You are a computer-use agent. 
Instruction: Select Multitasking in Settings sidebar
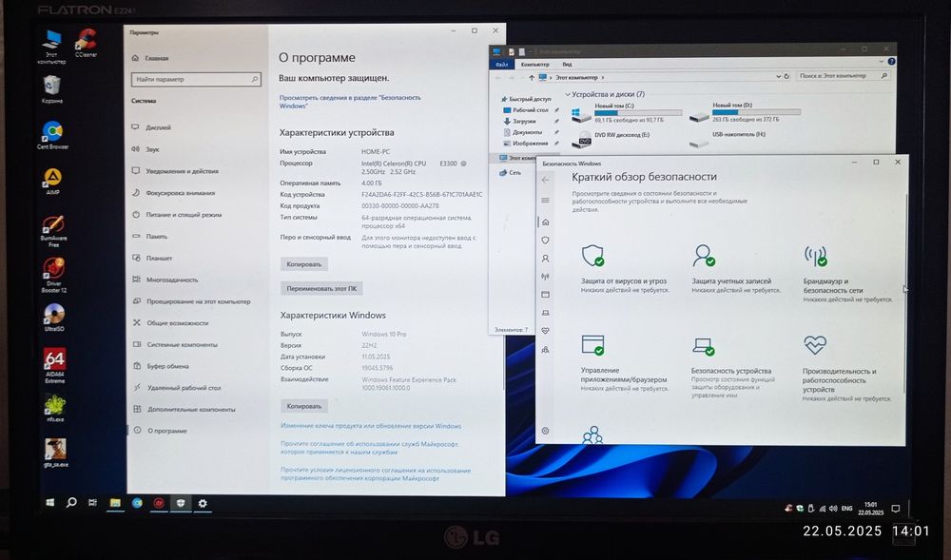tap(171, 280)
